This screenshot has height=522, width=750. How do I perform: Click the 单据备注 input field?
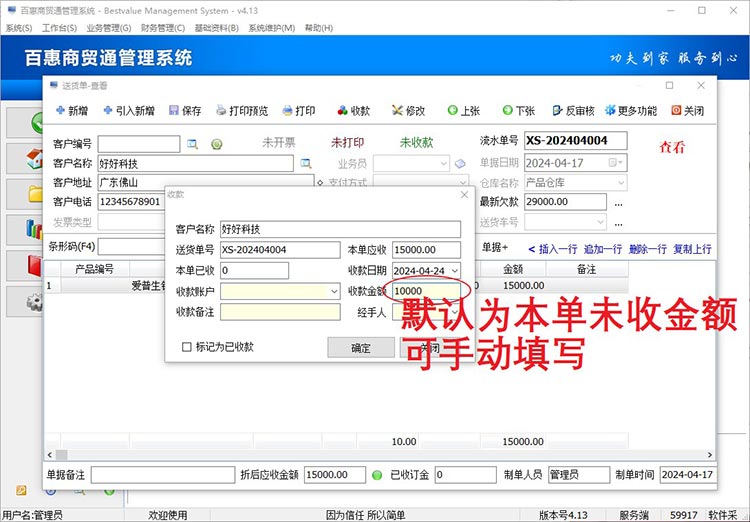[x=163, y=475]
